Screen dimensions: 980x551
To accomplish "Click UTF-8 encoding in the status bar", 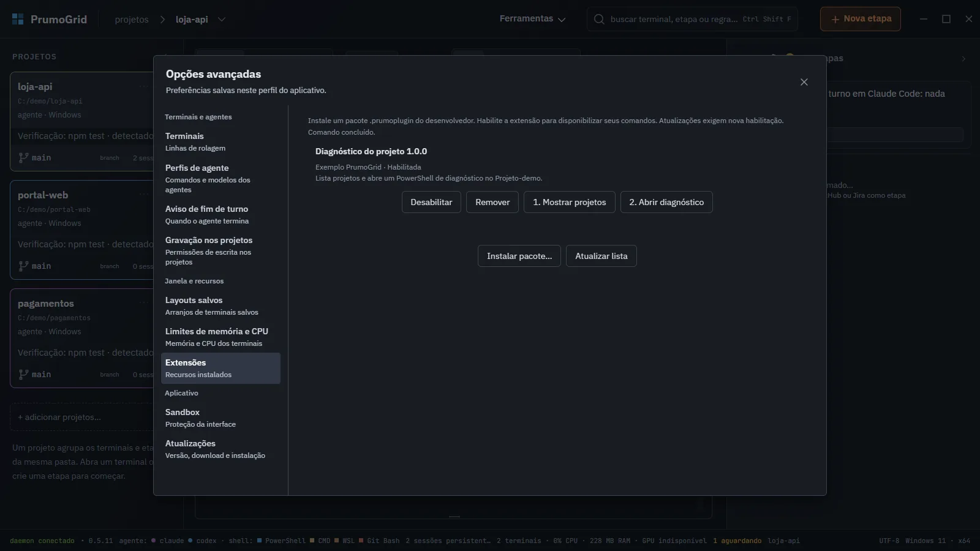I will [889, 541].
